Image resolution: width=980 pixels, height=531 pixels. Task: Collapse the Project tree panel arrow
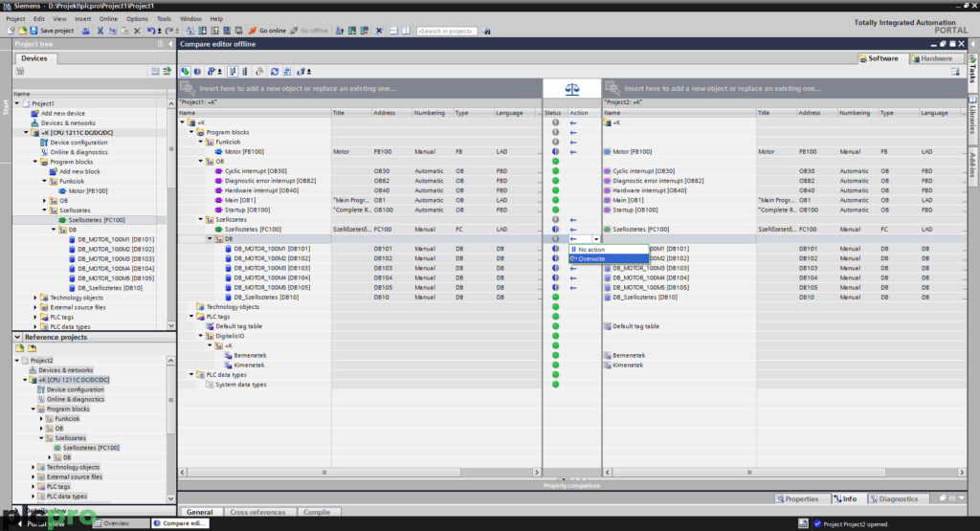tap(170, 44)
